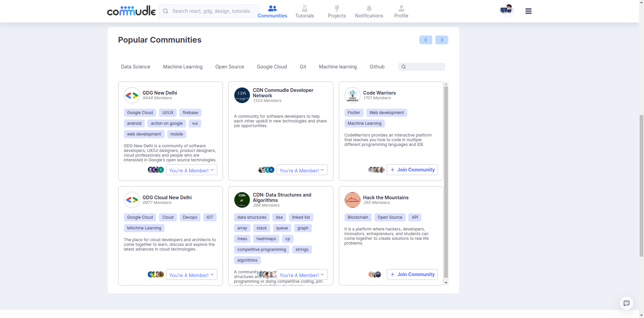
Task: Open the chat bubble icon
Action: (x=627, y=303)
